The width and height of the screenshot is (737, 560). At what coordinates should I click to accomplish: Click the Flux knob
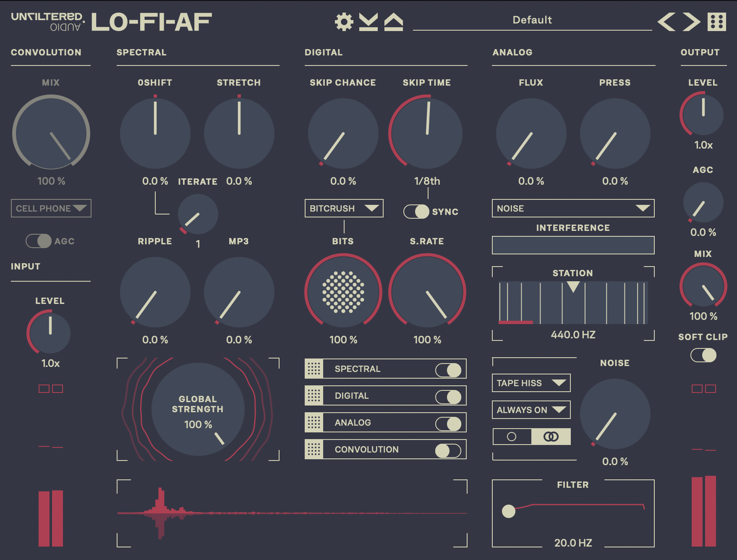531,133
